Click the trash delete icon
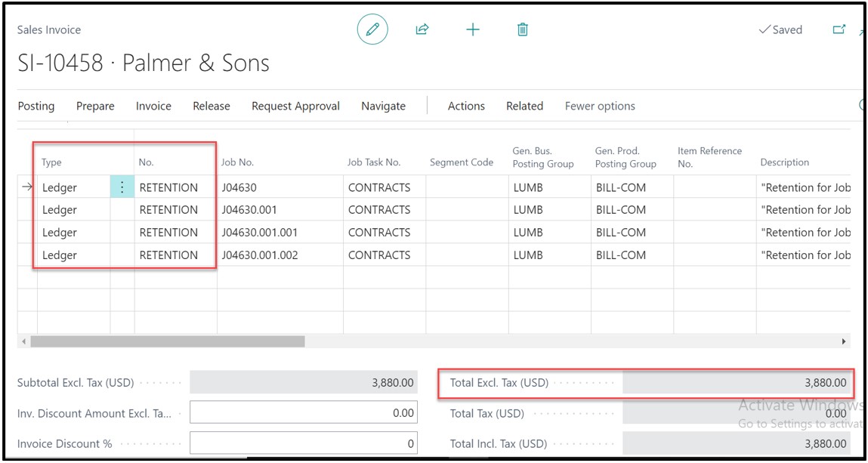 522,30
